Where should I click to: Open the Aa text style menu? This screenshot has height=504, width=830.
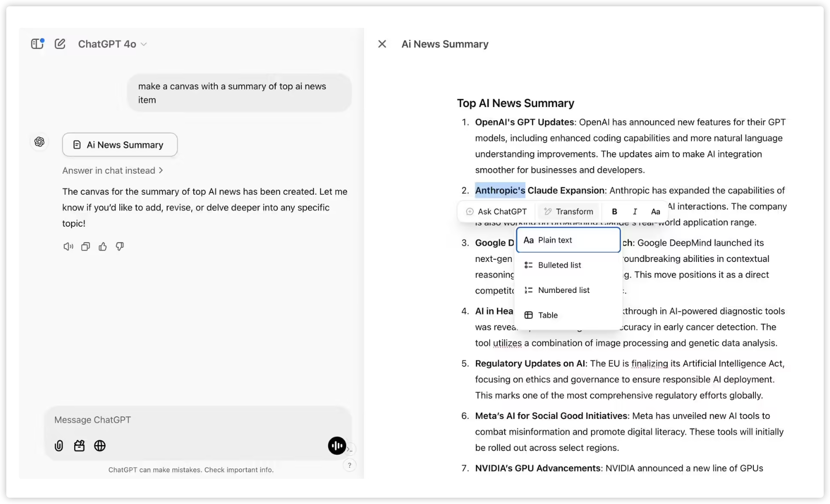tap(656, 212)
